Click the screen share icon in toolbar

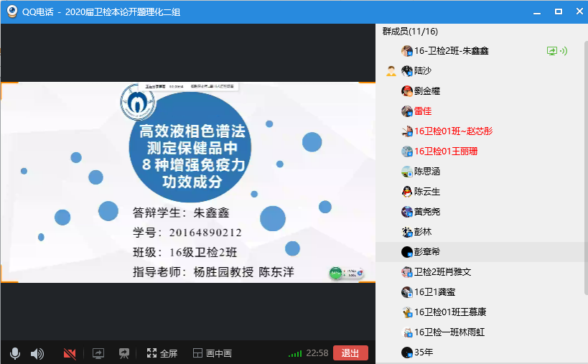pos(98,353)
